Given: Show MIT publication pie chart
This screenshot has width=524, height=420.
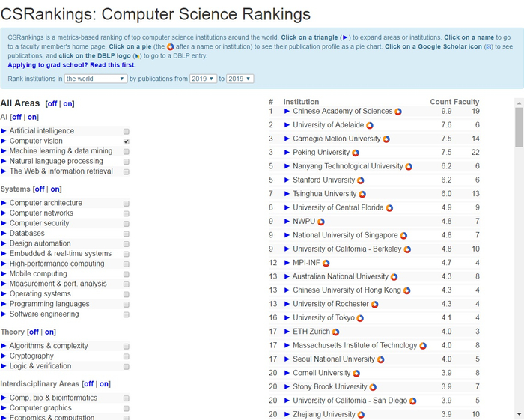Looking at the screenshot, I should point(423,346).
